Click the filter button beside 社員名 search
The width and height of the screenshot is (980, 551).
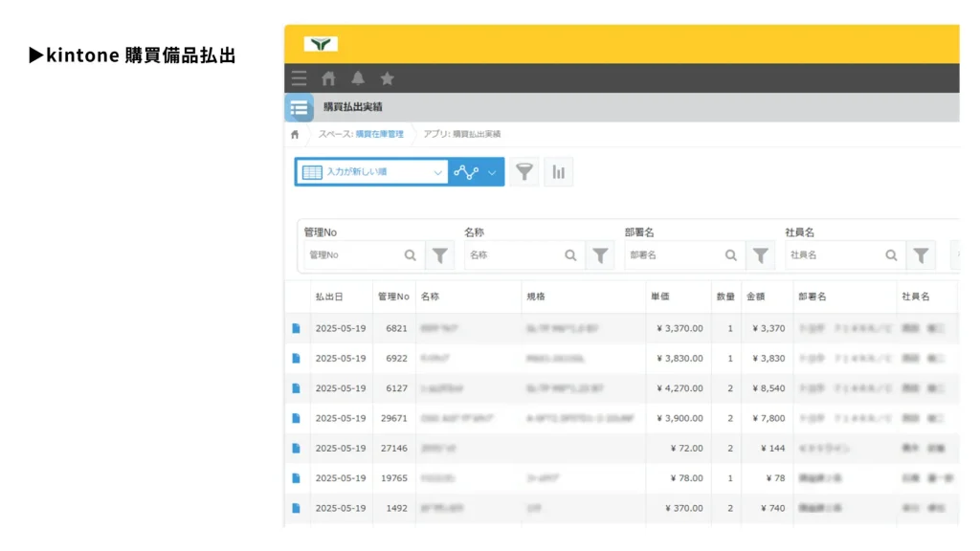point(921,255)
